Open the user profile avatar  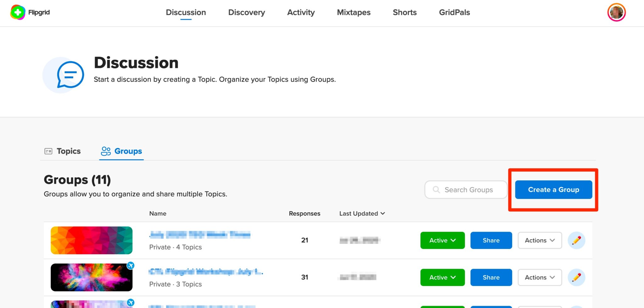pos(616,13)
